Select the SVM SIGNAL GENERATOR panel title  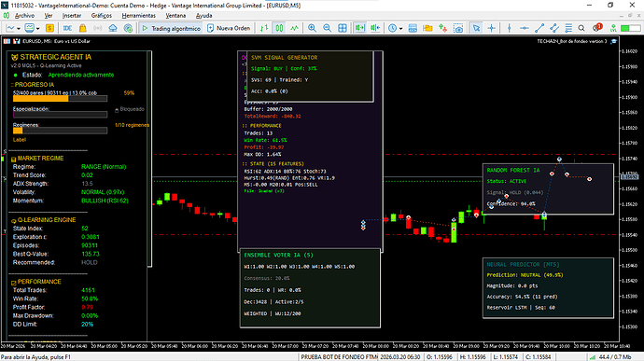pos(285,58)
